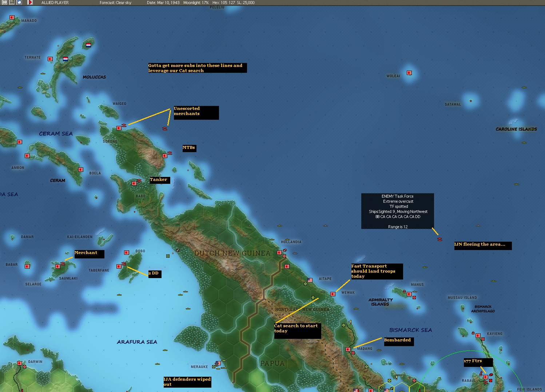Click the unescorted merchant ship icon at sea

click(x=165, y=128)
